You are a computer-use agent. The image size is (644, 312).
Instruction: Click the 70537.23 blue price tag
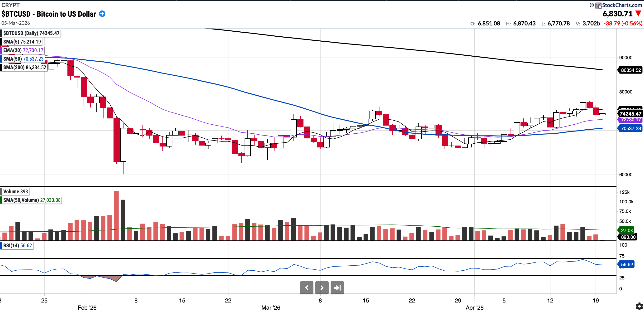click(x=630, y=128)
